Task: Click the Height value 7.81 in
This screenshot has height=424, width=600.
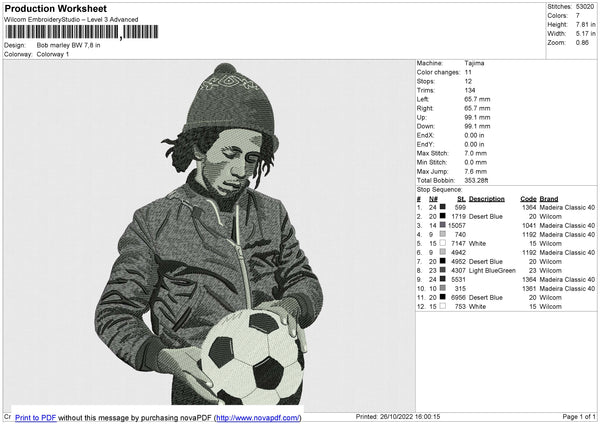Action: (x=585, y=24)
